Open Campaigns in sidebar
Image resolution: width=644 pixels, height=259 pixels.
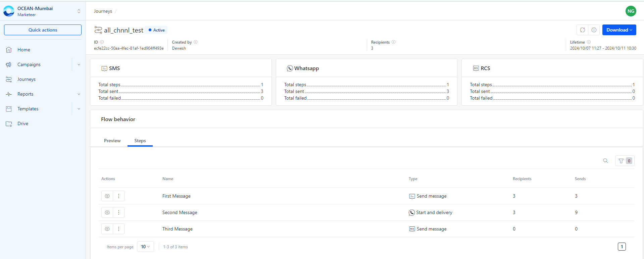29,64
